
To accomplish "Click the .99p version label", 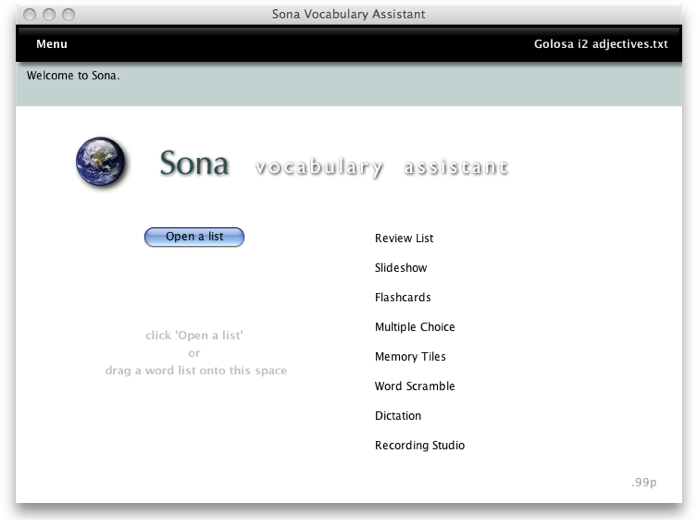I will 644,483.
